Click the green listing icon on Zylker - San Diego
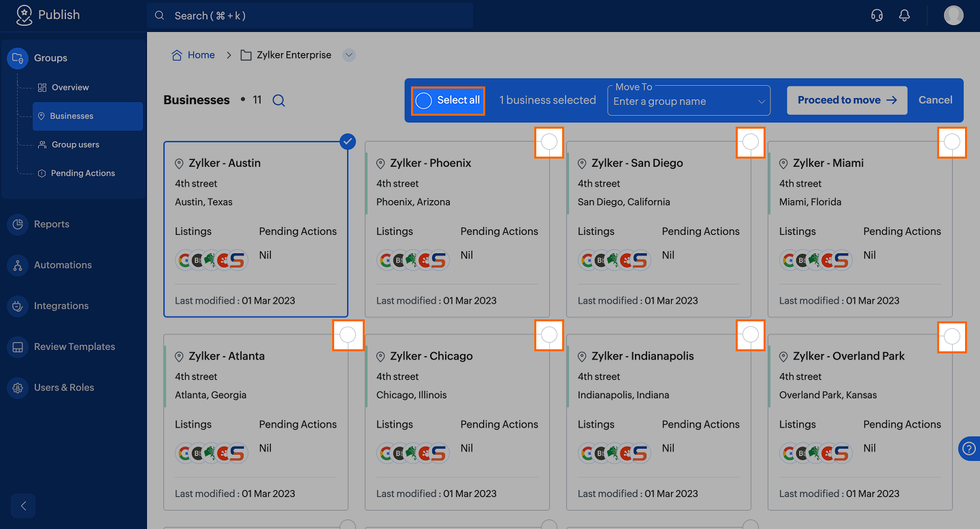The width and height of the screenshot is (980, 529). click(x=613, y=260)
